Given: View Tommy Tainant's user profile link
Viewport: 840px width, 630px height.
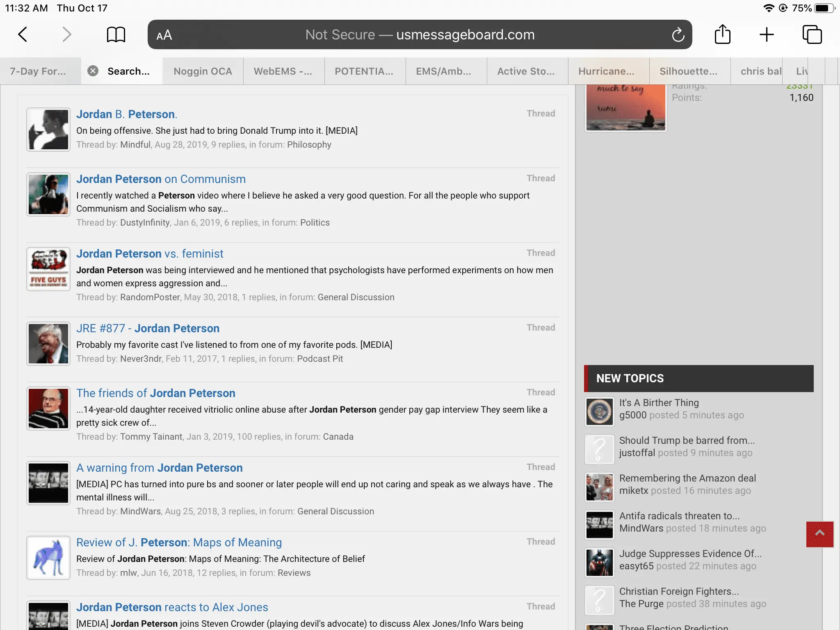Looking at the screenshot, I should coord(151,436).
